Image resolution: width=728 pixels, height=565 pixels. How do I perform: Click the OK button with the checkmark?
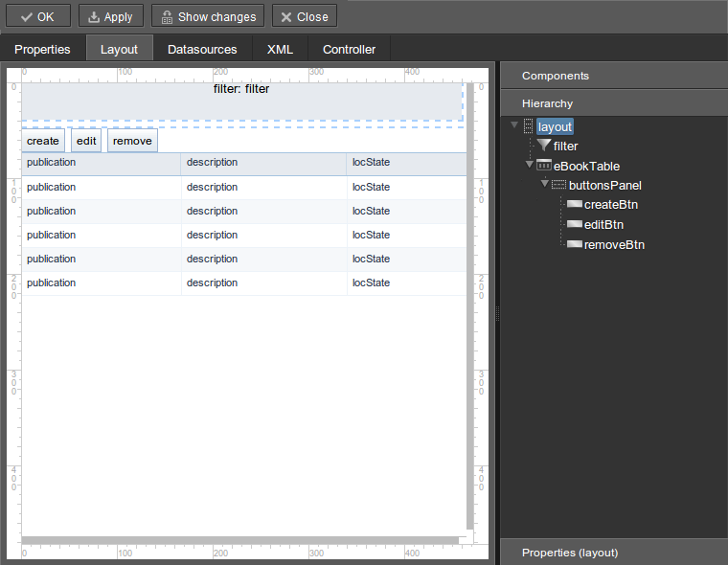(x=38, y=16)
